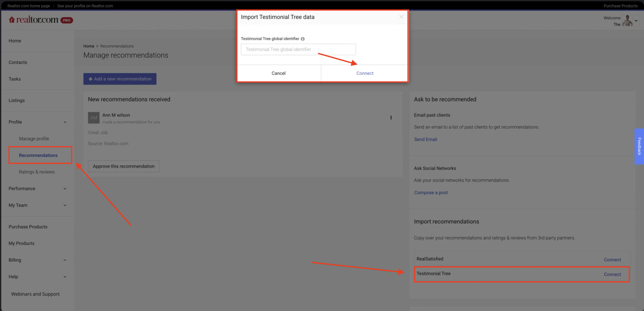Image resolution: width=644 pixels, height=311 pixels.
Task: Click the realtor.com PRO logo
Action: pyautogui.click(x=41, y=20)
